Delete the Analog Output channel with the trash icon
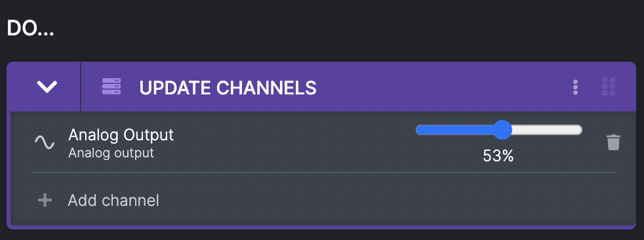 [613, 142]
